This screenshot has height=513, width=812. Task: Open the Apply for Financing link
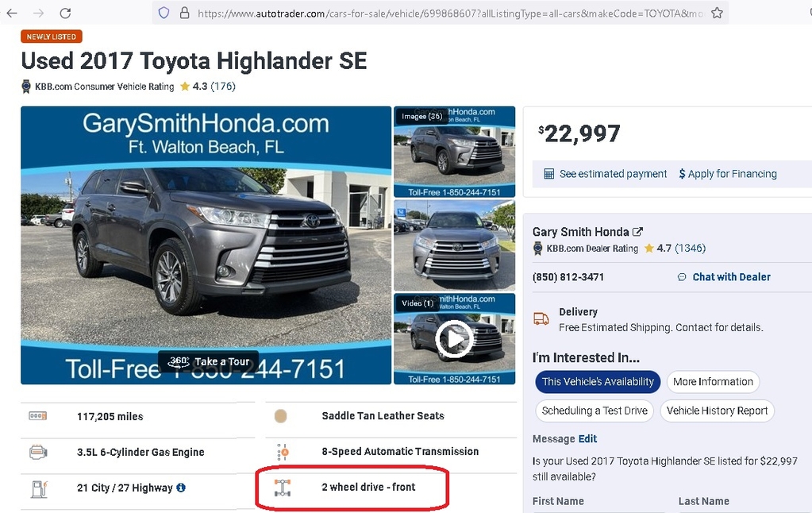tap(728, 174)
